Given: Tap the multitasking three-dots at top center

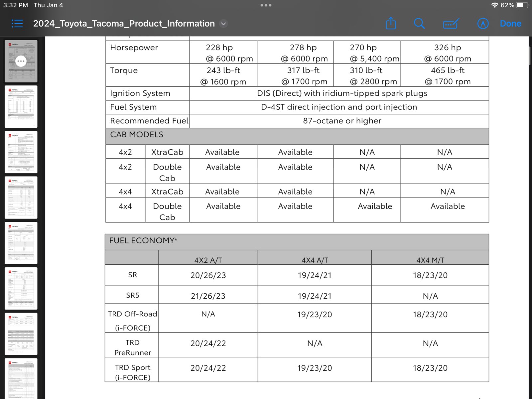Looking at the screenshot, I should [x=266, y=5].
